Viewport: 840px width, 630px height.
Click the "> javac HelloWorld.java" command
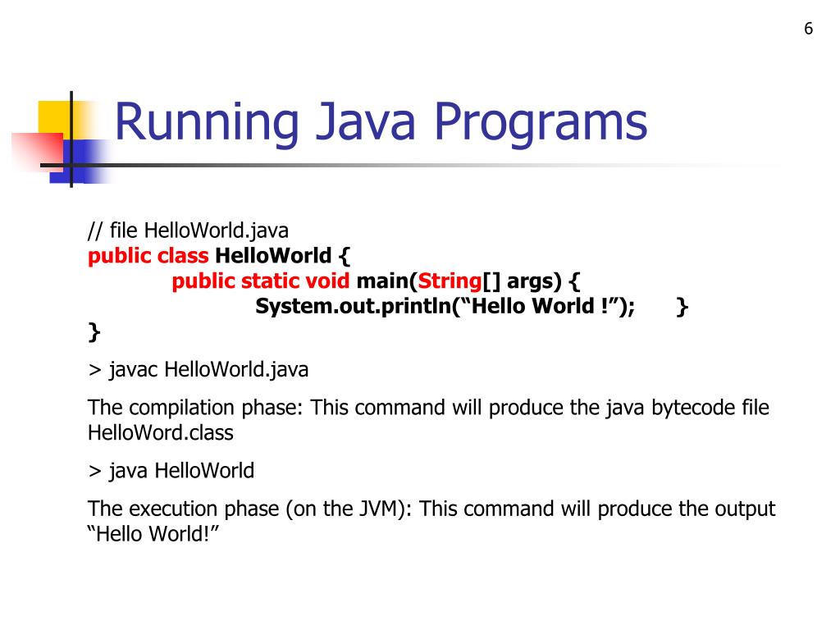click(199, 370)
